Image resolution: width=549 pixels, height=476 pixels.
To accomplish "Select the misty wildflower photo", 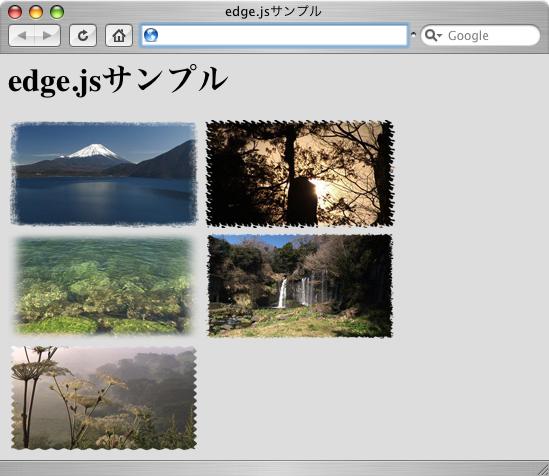I will tap(104, 398).
